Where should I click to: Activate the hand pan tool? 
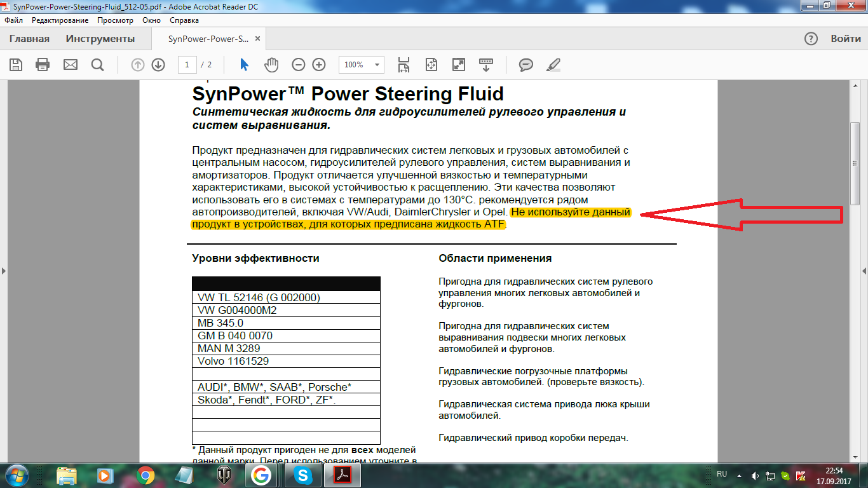[271, 64]
